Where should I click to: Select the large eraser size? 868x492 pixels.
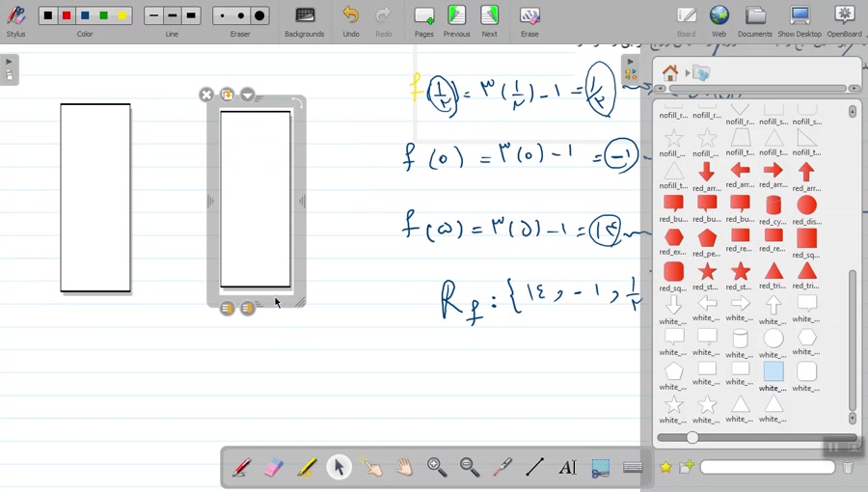[259, 15]
